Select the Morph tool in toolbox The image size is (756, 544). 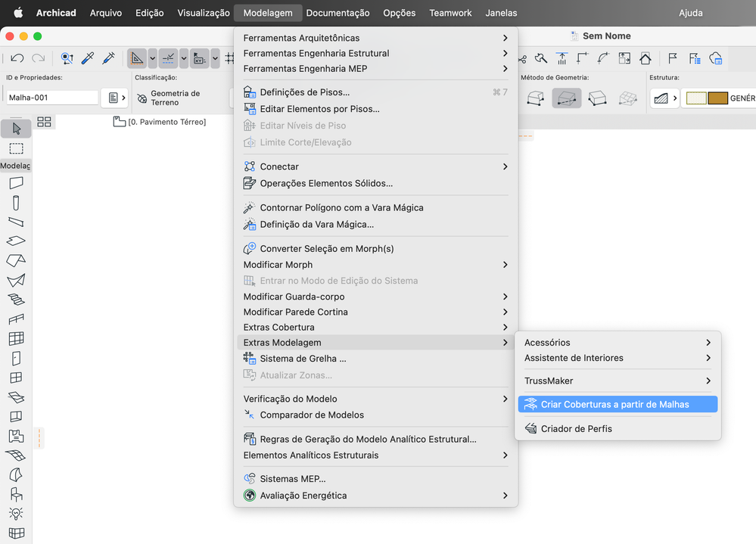click(16, 475)
